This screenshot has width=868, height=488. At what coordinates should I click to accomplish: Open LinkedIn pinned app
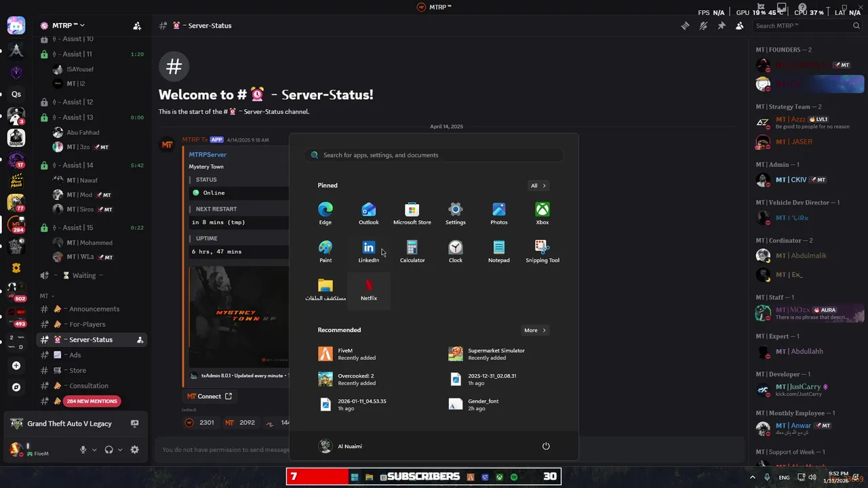(369, 251)
